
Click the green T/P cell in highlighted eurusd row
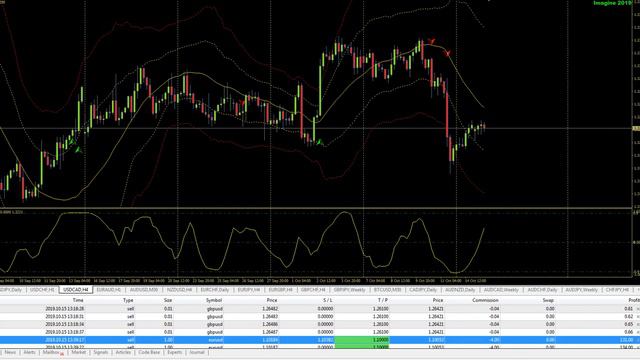pos(362,340)
